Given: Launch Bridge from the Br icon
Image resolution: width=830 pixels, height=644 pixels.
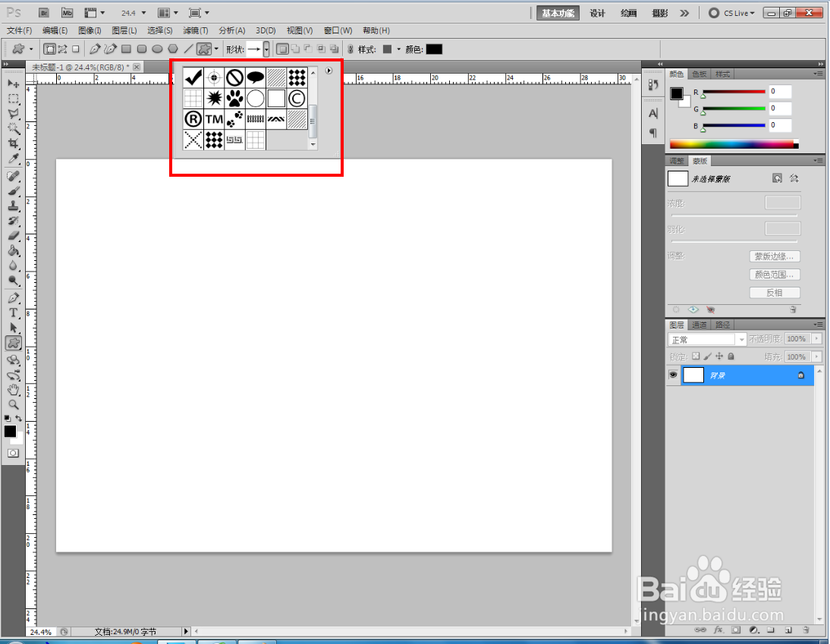Looking at the screenshot, I should [44, 13].
